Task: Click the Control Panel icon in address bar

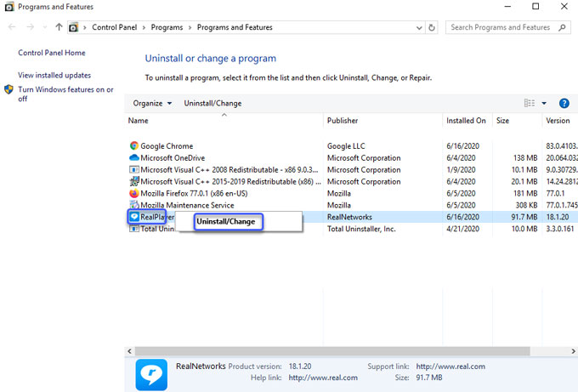Action: 74,27
